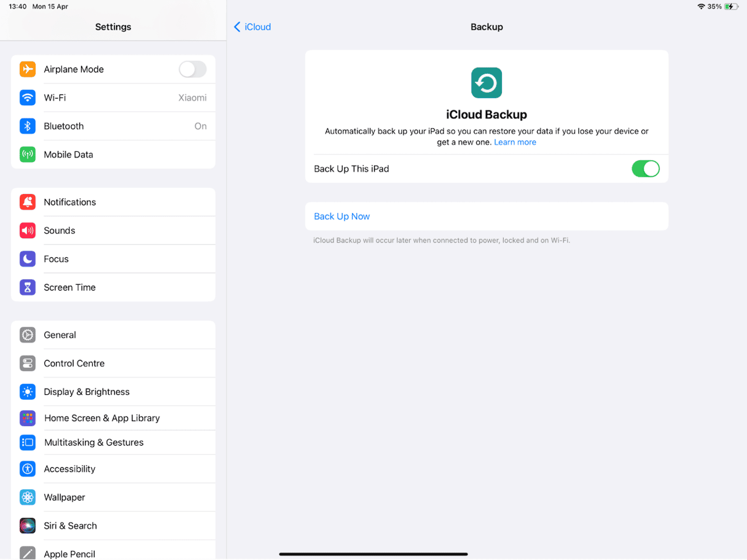The height and width of the screenshot is (560, 747).
Task: Toggle the Airplane Mode switch on
Action: (x=192, y=69)
